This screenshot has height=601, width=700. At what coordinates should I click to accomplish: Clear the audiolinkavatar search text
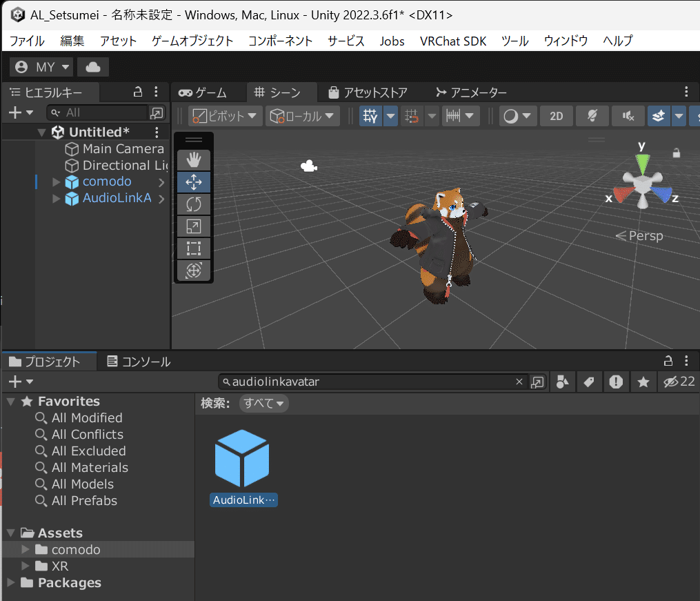(x=519, y=382)
